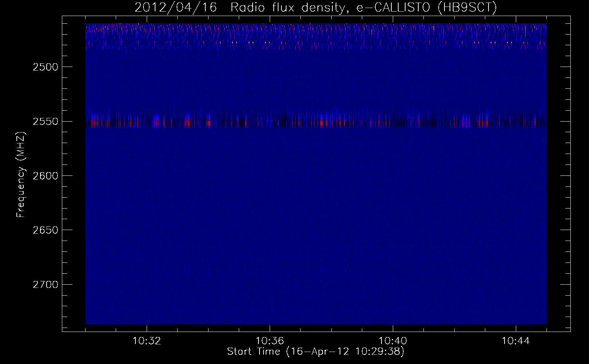Select the 2500 frequency axis label
The width and height of the screenshot is (589, 364).
(x=45, y=67)
